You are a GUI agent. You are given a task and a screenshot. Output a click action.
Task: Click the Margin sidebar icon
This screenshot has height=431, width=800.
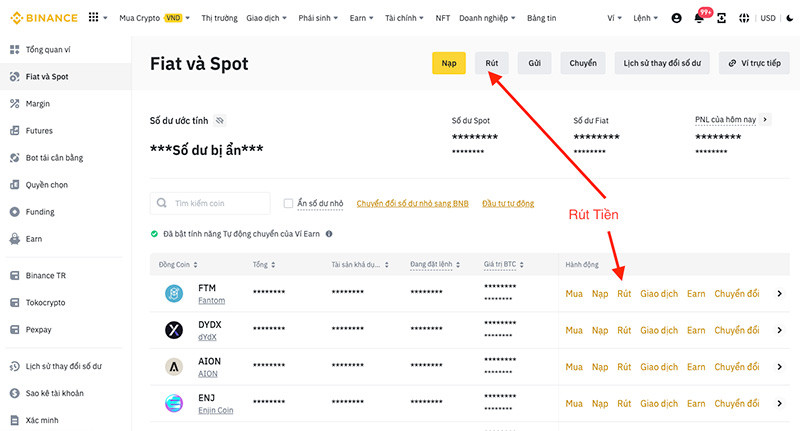pos(15,104)
